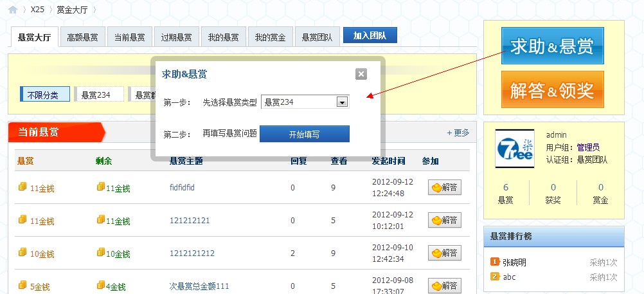This screenshot has height=294, width=644.
Task: Select the 不限分类 category filter
Action: tap(45, 94)
